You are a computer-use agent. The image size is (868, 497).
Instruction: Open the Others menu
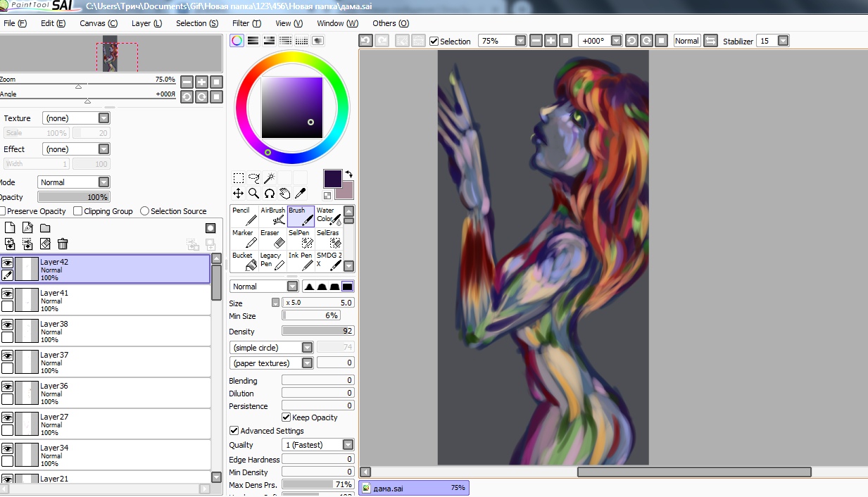[x=391, y=23]
